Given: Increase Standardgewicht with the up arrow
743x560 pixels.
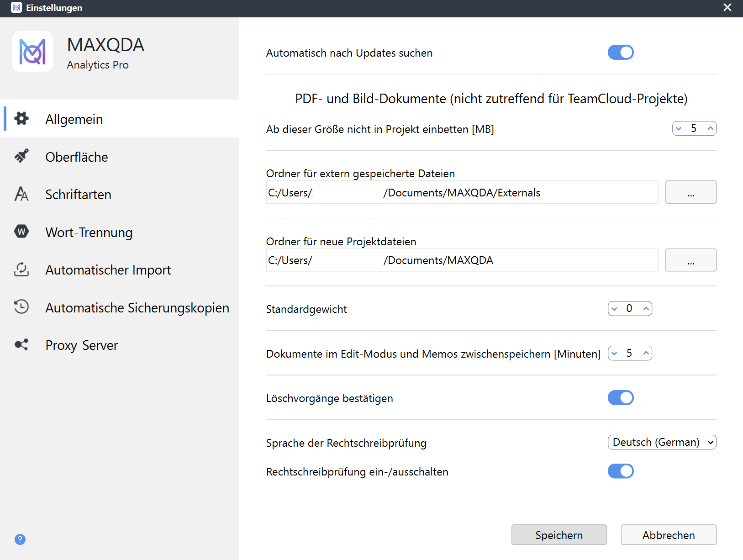Looking at the screenshot, I should 645,308.
